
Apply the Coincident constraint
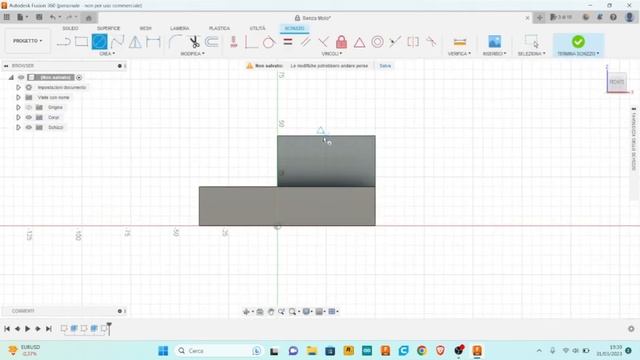251,42
